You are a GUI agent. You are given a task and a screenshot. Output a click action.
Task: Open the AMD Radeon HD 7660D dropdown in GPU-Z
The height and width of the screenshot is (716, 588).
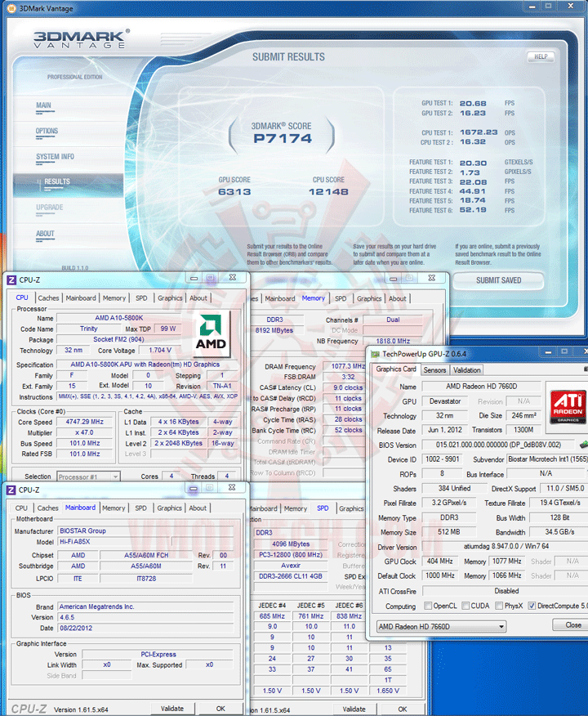(441, 626)
